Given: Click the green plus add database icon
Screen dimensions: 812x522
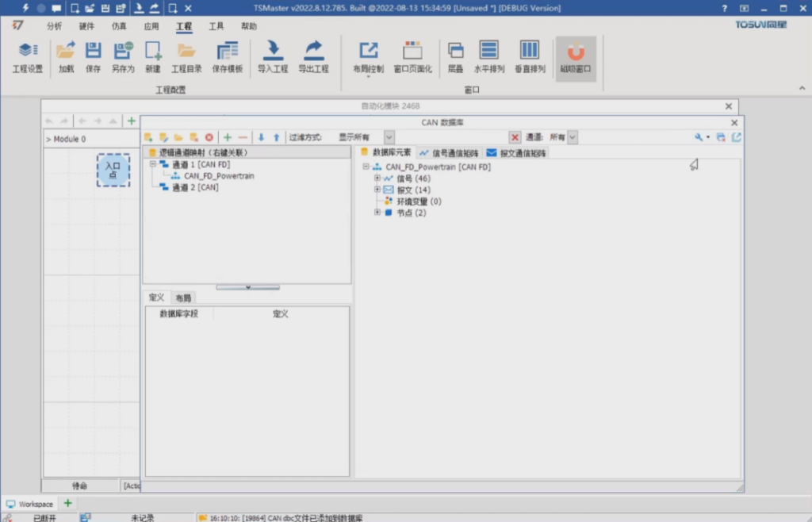Looking at the screenshot, I should tap(228, 137).
